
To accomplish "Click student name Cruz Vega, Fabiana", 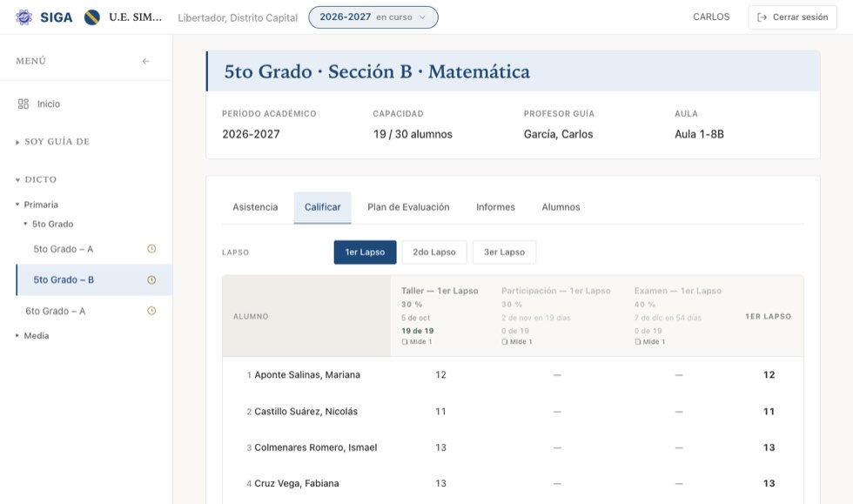I will tap(297, 484).
